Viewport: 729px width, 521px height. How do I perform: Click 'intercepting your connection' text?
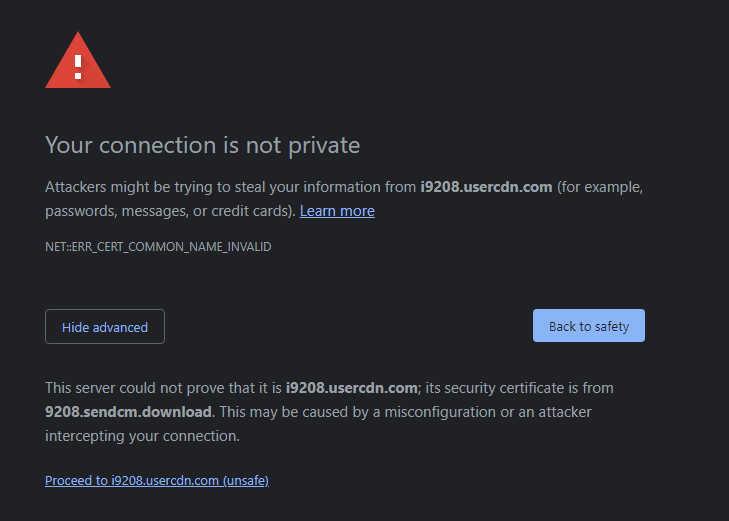tap(142, 436)
